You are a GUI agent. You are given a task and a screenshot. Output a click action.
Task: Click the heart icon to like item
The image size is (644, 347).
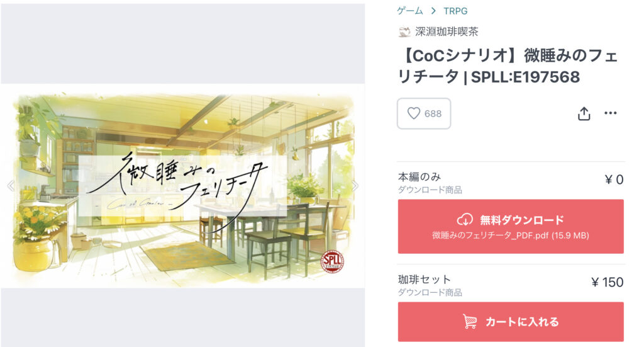tap(414, 113)
